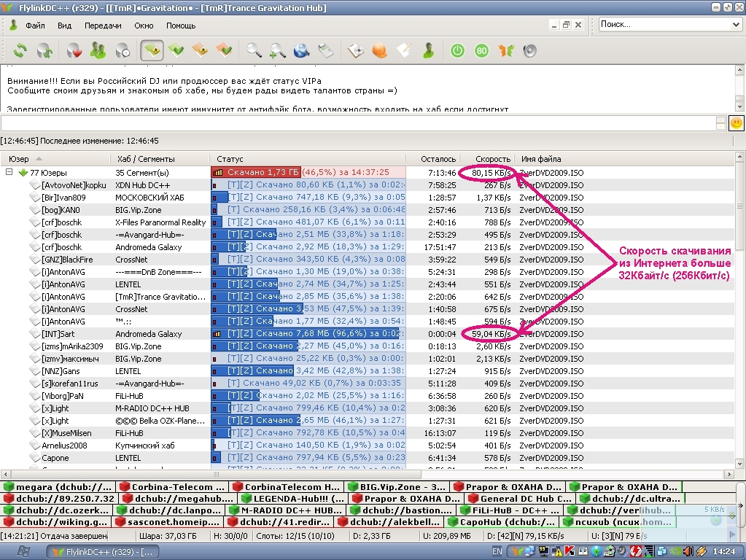Click the green arrows Reconnect toolbar icon
Viewport: 746px width, 560px height.
[x=20, y=50]
